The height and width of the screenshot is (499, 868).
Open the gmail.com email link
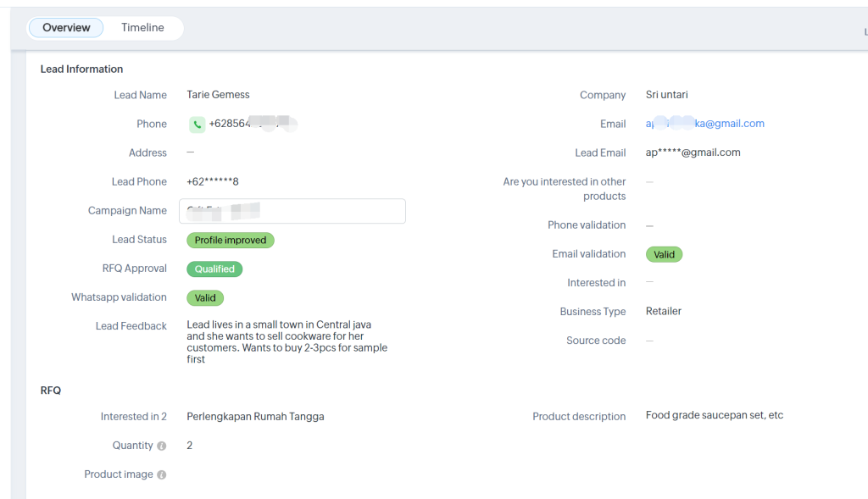coord(704,124)
